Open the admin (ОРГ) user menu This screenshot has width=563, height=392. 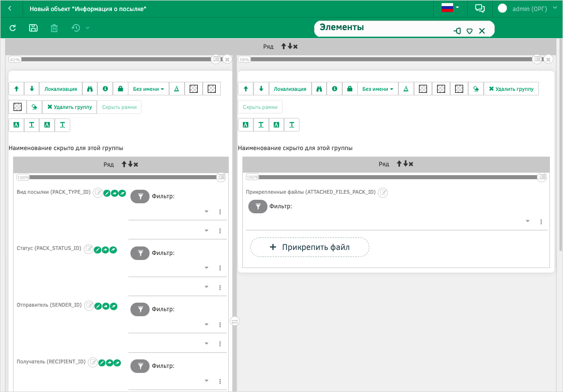pos(527,9)
